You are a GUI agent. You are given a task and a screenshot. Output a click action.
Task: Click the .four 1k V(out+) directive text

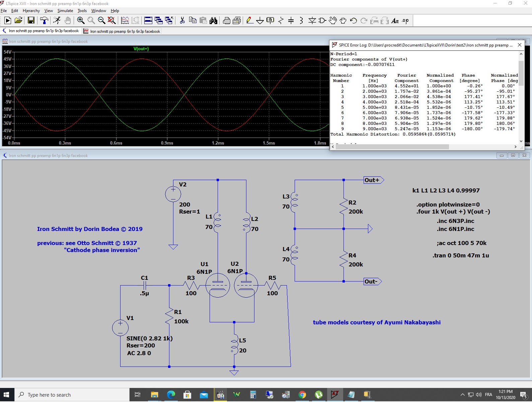point(453,212)
